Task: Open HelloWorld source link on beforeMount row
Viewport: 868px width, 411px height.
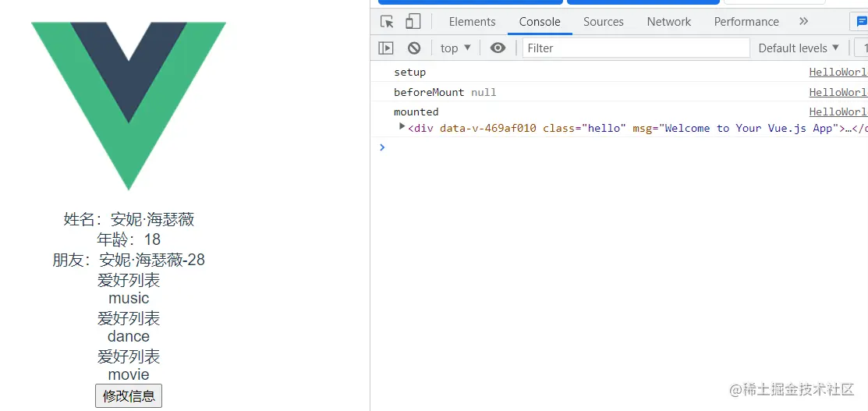Action: (838, 92)
